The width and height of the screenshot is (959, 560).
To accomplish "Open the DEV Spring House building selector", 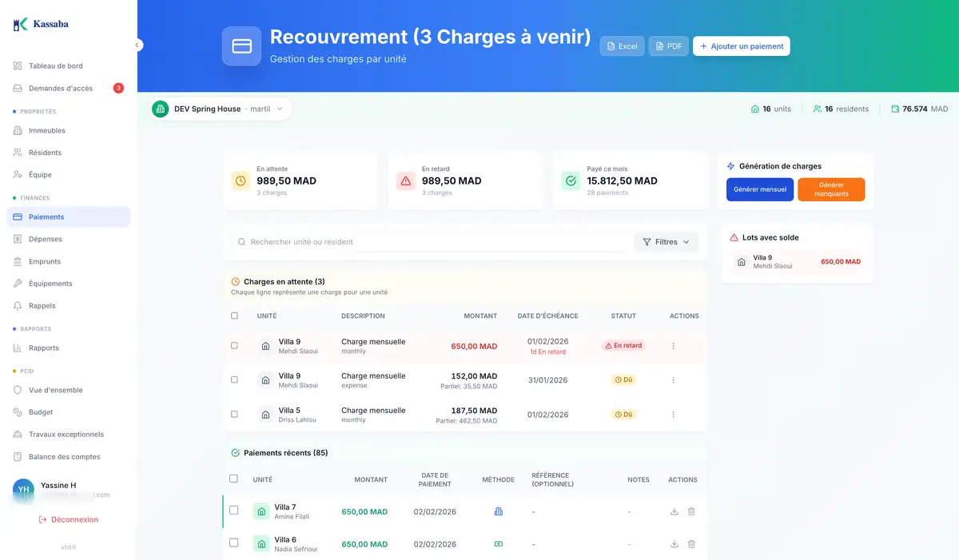I will (221, 109).
